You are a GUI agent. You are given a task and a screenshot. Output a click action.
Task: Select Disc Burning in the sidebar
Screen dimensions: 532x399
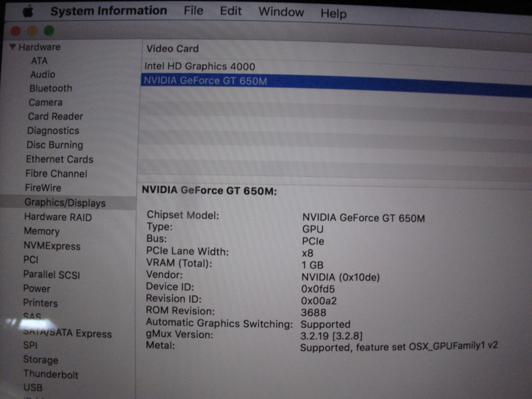(x=55, y=145)
